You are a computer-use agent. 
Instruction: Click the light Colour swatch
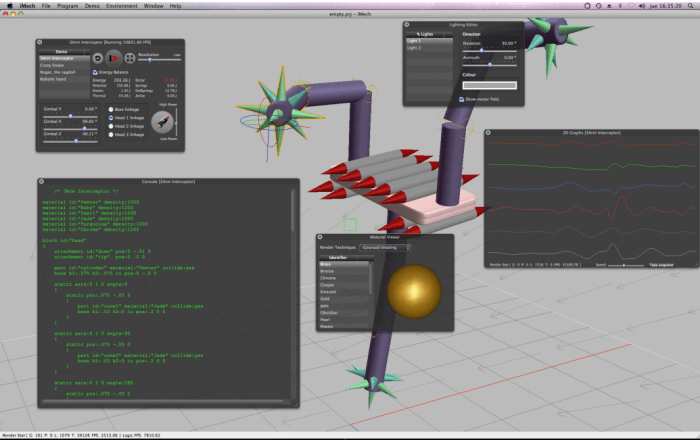tap(488, 85)
